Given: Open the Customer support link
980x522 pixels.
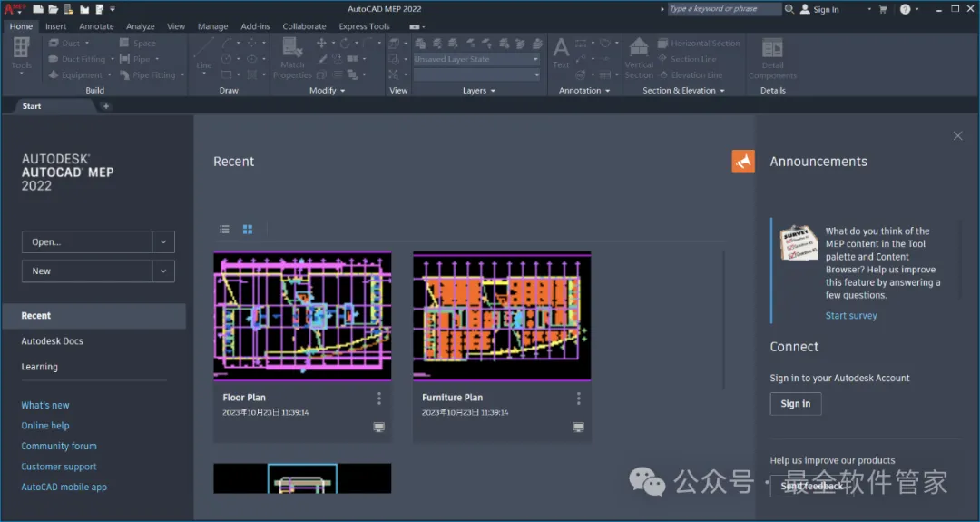Looking at the screenshot, I should pyautogui.click(x=59, y=467).
